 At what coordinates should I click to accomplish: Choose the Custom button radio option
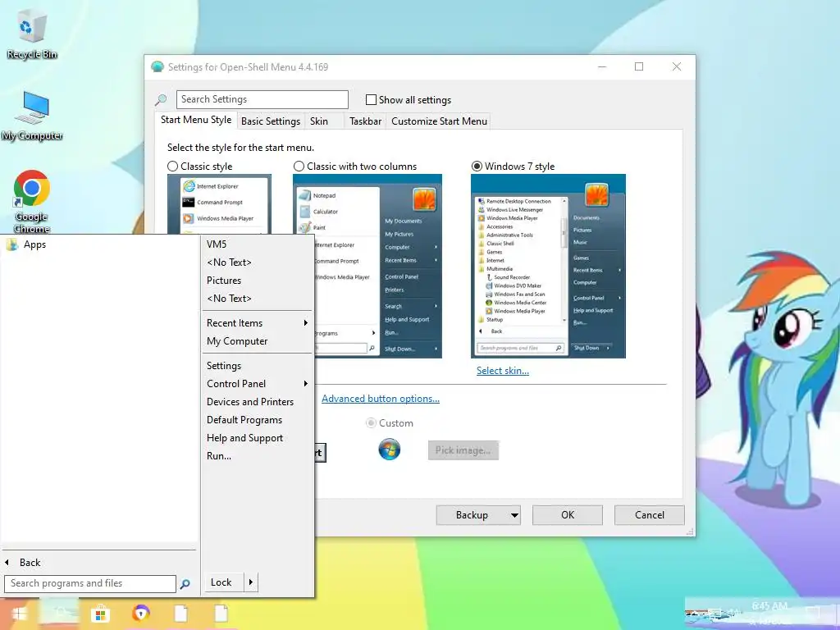pyautogui.click(x=371, y=423)
